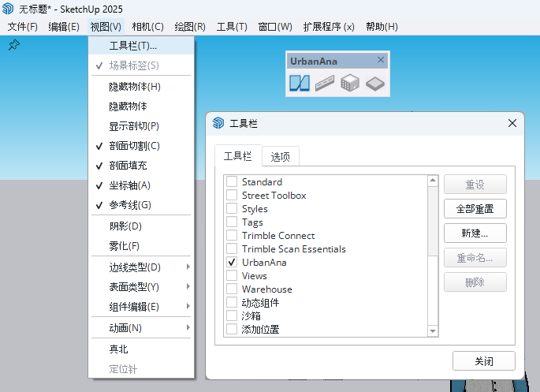Uncheck the UrbanAna toolbar checkbox

coord(232,262)
